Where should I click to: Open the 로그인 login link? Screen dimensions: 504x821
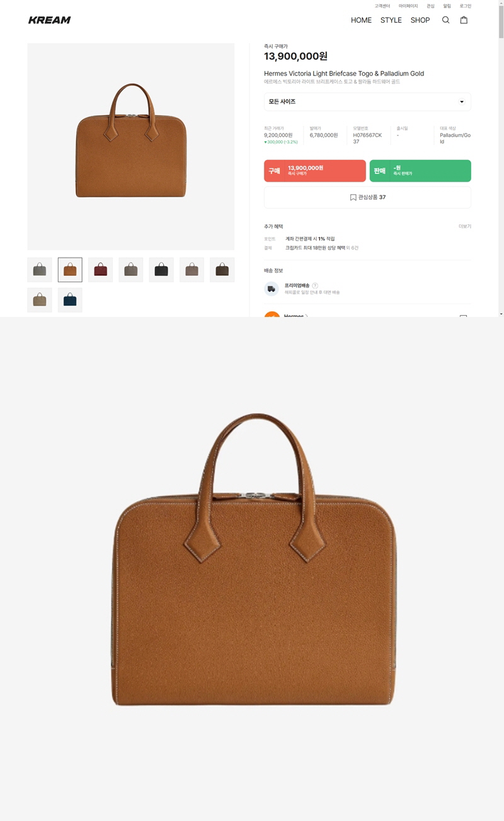point(466,6)
